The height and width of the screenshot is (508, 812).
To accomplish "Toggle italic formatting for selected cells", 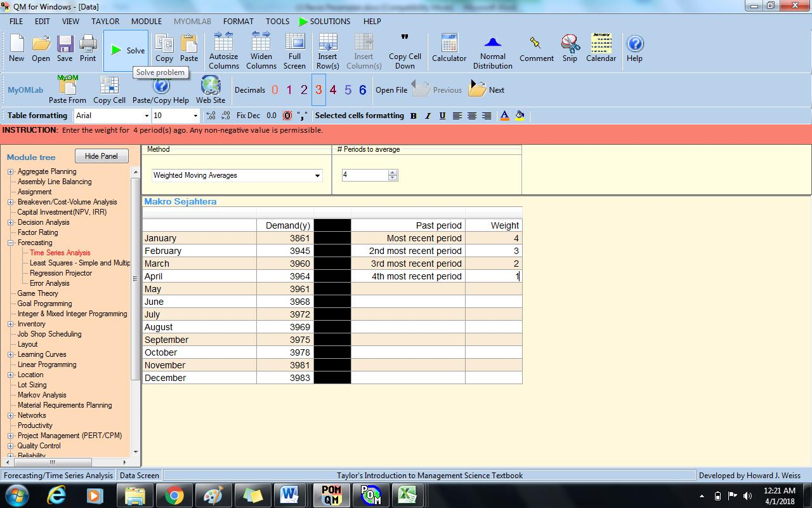I will click(x=427, y=116).
